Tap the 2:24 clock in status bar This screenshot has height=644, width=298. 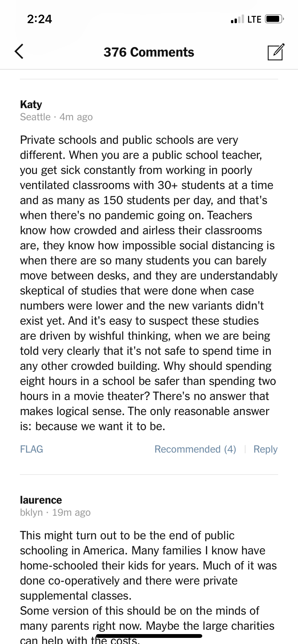(x=39, y=19)
